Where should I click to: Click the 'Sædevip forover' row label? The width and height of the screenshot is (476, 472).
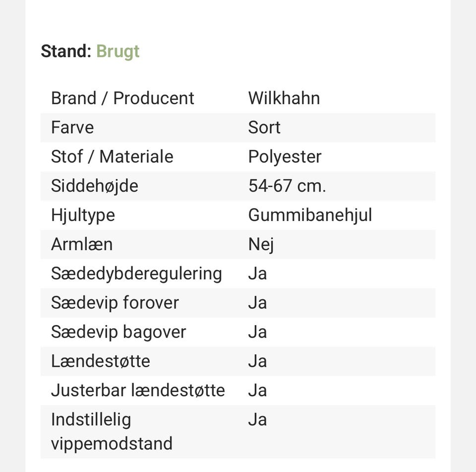pos(115,303)
